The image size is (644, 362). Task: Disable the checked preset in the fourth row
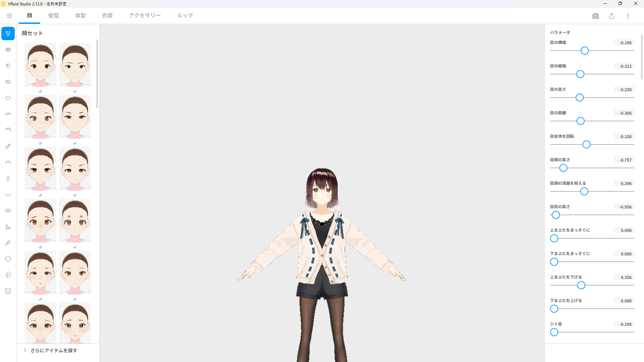[x=40, y=247]
